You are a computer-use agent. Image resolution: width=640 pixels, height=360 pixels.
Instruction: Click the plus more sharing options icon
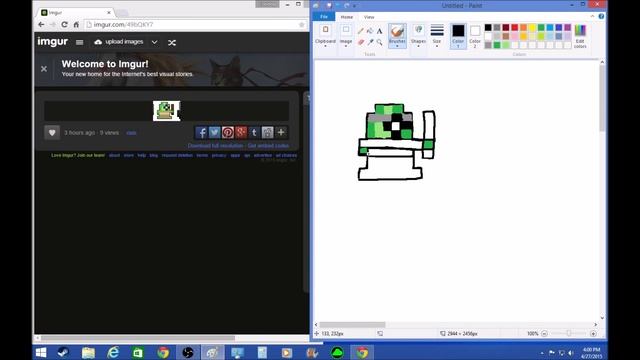pos(281,132)
